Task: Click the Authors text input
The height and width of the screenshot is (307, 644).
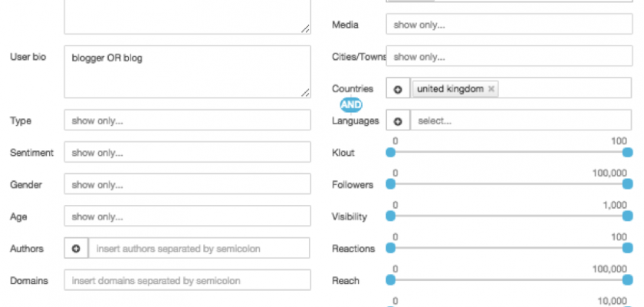Action: tap(199, 249)
